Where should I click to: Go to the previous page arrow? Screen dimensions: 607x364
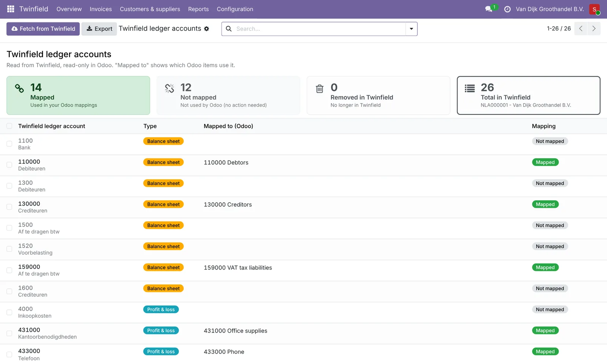(x=581, y=28)
